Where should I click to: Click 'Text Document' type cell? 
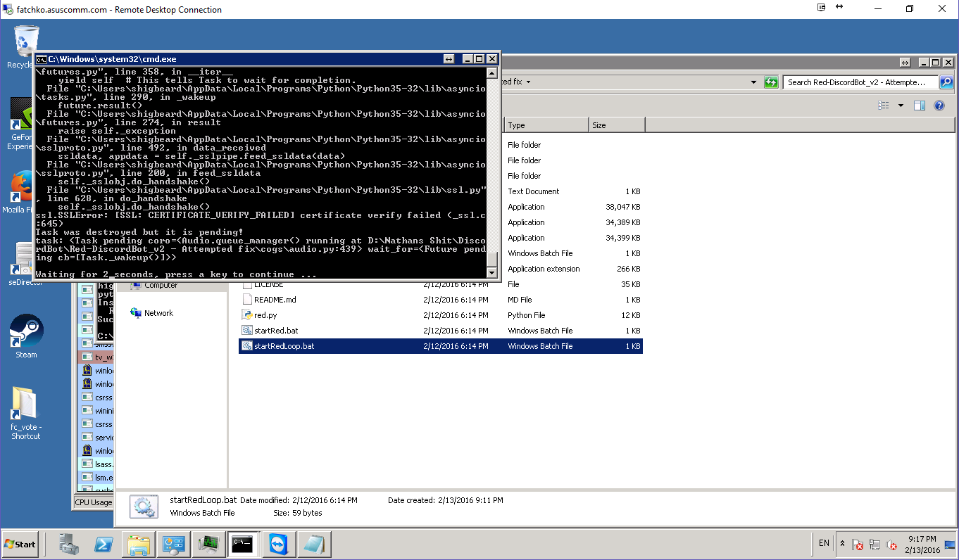click(533, 191)
